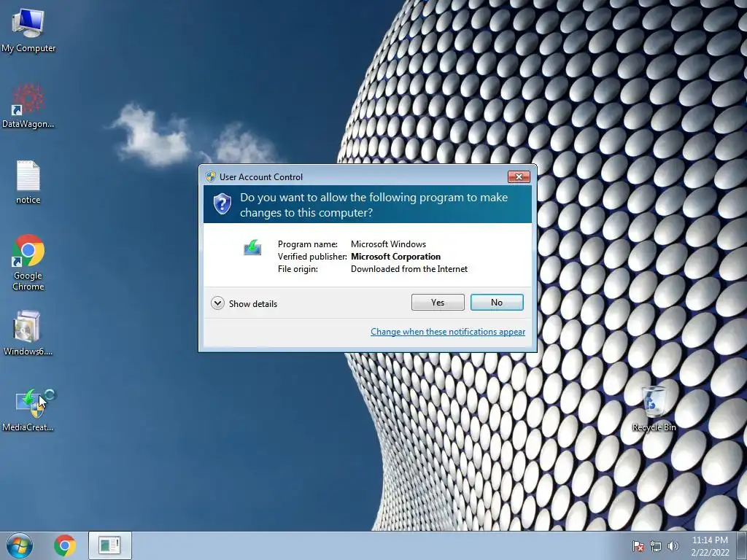Select the notice text file icon
The image size is (747, 560).
click(x=28, y=182)
